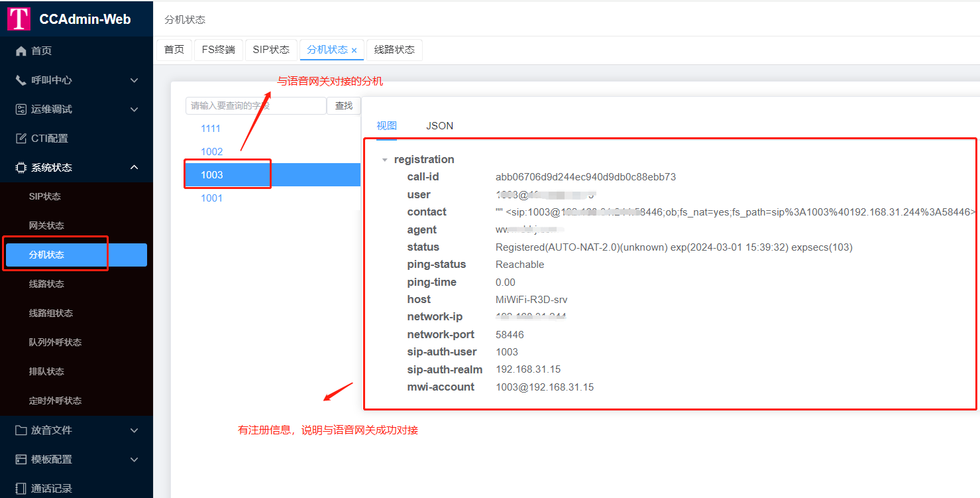Open 网关状态 in the sidebar

(46, 225)
